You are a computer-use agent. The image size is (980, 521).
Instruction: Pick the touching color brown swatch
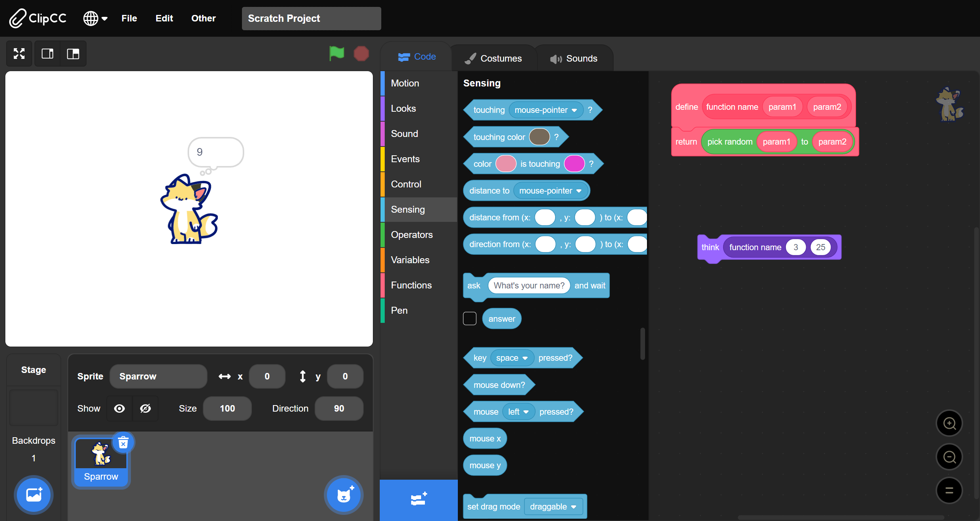coord(539,137)
